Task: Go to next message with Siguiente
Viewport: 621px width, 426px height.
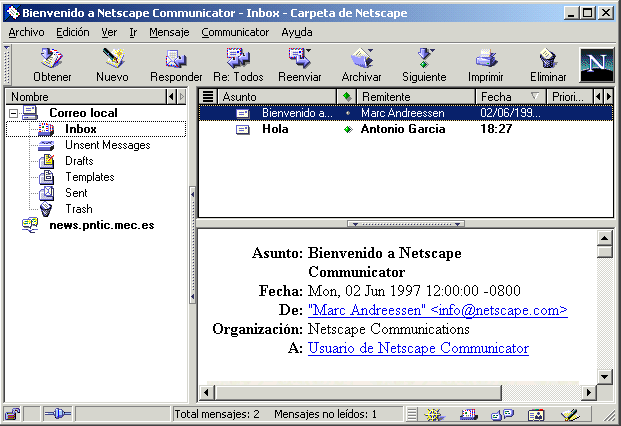Action: click(424, 64)
